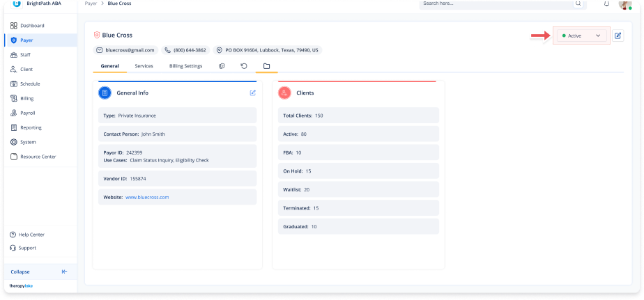Image resolution: width=644 pixels, height=300 pixels.
Task: Click the bluecross@gmail.com email chip
Action: (x=125, y=50)
